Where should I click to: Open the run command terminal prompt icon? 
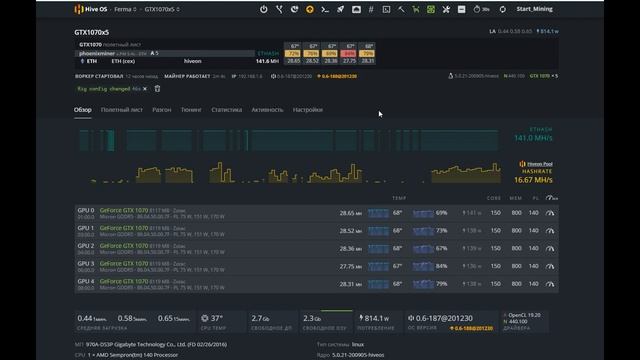[x=325, y=9]
